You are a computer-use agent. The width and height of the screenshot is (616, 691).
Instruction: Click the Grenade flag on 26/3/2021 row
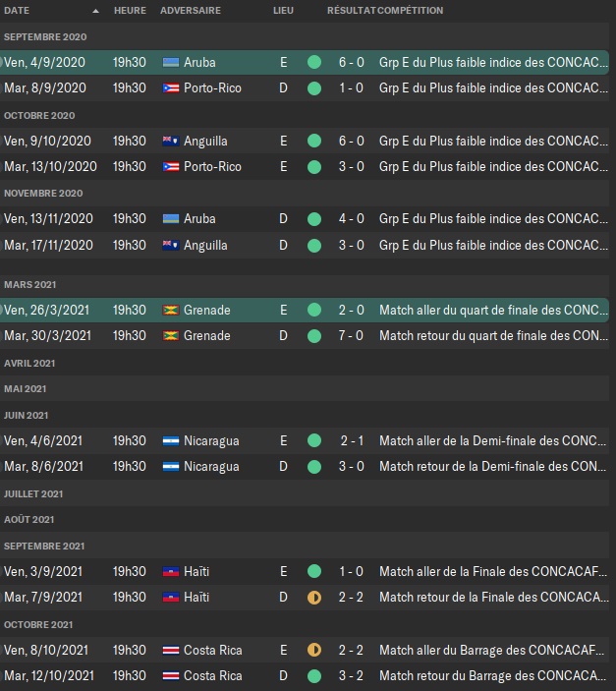(171, 310)
